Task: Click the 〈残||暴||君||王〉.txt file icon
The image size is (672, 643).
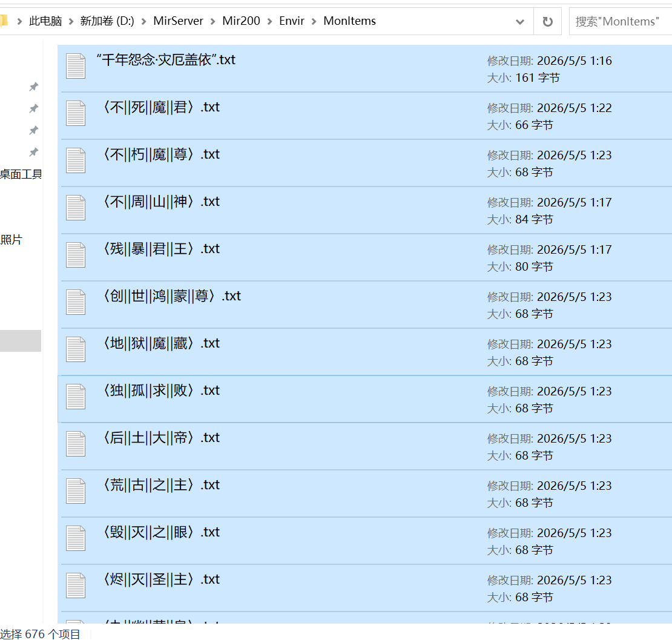Action: (x=76, y=255)
